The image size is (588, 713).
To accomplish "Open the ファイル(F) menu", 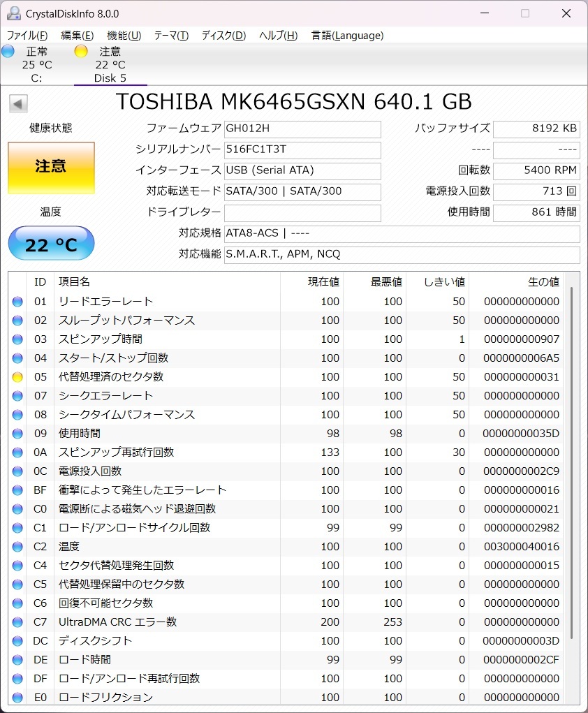I will pyautogui.click(x=27, y=36).
